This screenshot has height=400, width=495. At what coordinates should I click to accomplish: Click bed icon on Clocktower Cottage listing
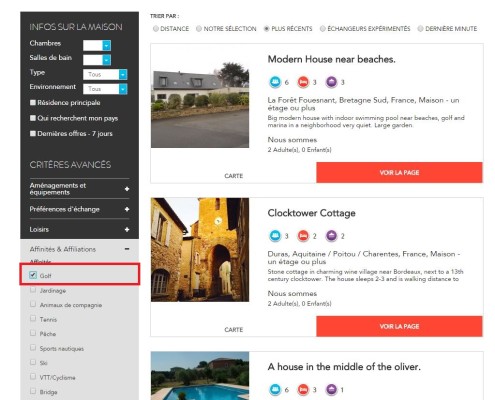(x=303, y=236)
